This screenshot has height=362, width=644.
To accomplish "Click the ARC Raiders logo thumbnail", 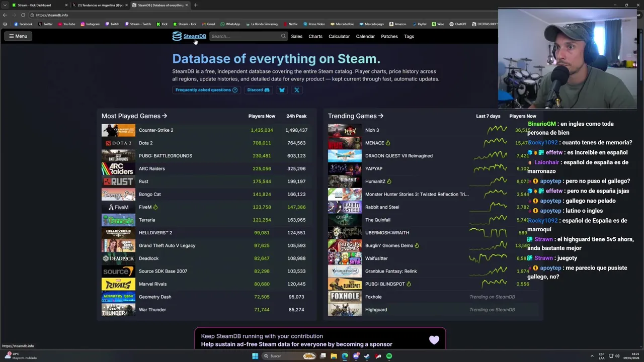I will pos(118,168).
